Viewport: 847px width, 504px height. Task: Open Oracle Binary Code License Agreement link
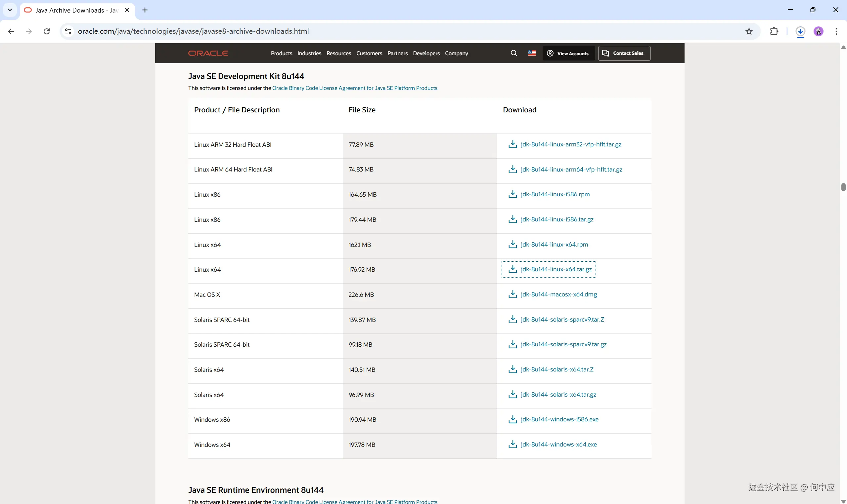pyautogui.click(x=354, y=88)
